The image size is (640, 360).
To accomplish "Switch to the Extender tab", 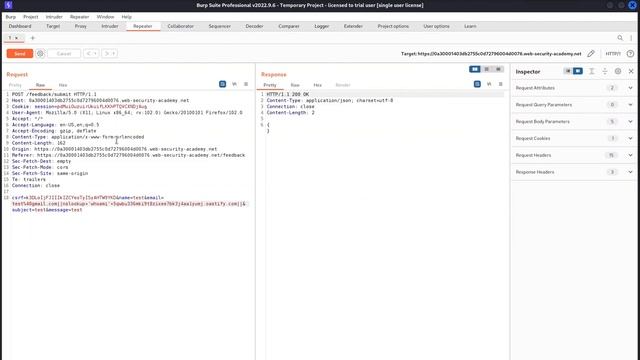I will 353,26.
